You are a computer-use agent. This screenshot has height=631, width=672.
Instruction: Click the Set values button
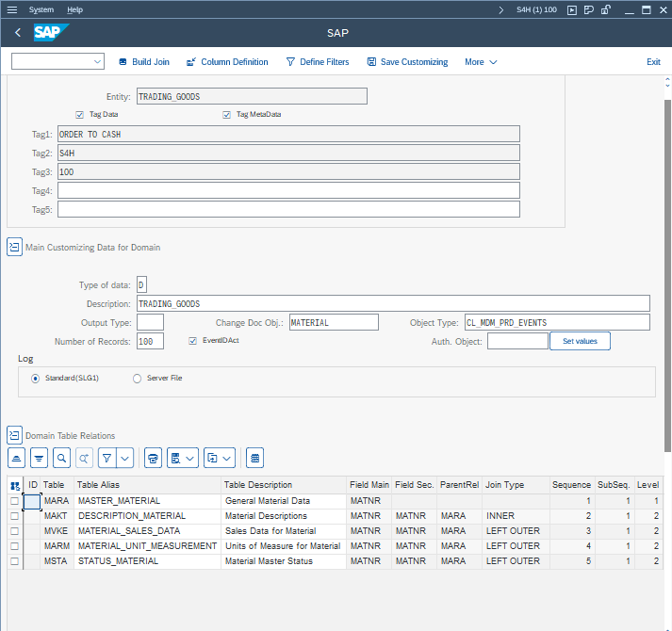580,341
